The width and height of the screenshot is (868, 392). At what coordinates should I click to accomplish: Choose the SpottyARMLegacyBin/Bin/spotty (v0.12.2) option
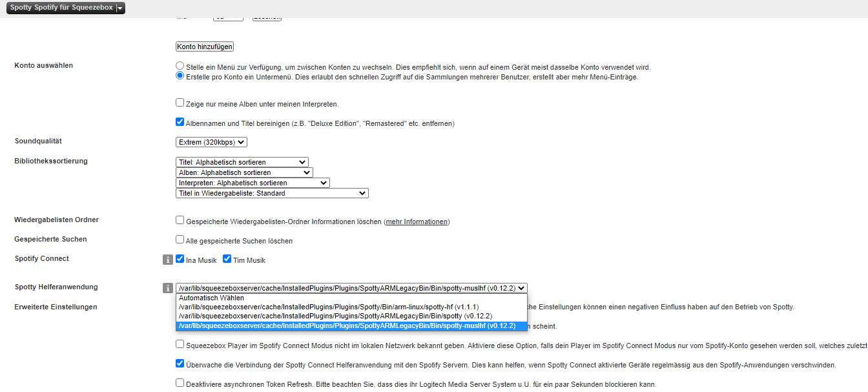351,316
